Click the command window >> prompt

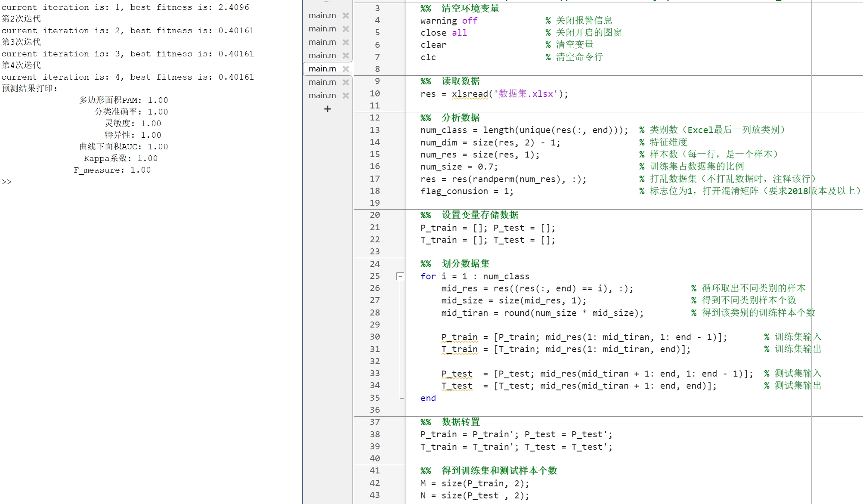6,182
